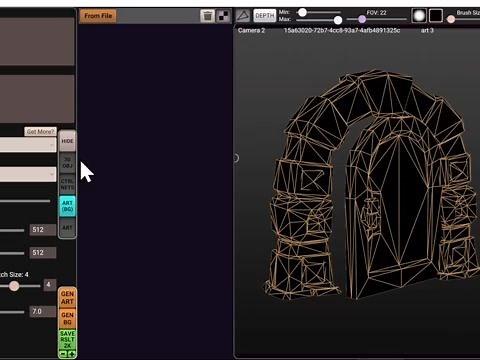Screen dimensions: 480x360
Task: Switch to the ART tab
Action: (x=67, y=228)
